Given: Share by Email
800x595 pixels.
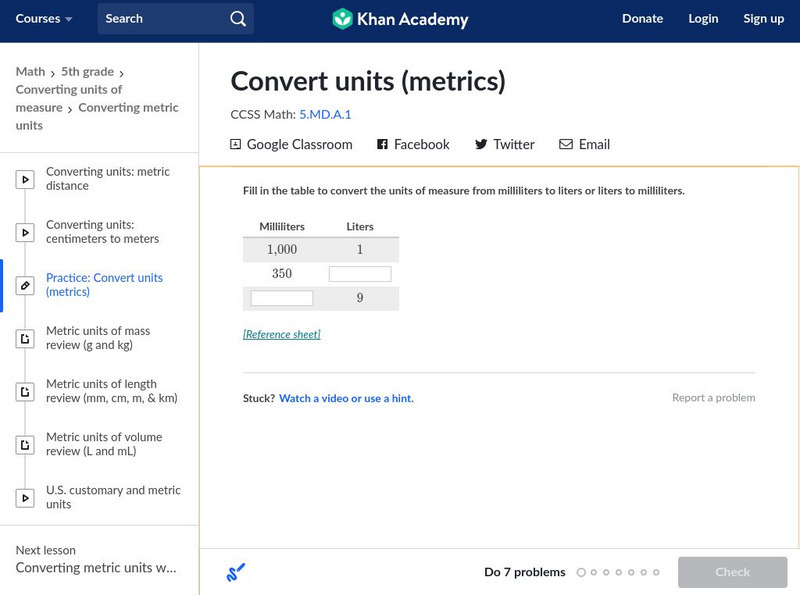Looking at the screenshot, I should (584, 145).
